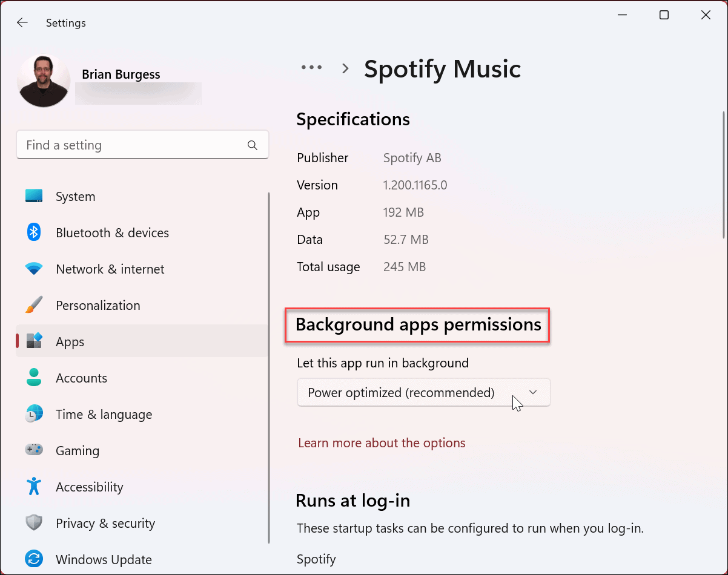Click the Spotify Music page title
The image size is (728, 575).
click(x=442, y=68)
